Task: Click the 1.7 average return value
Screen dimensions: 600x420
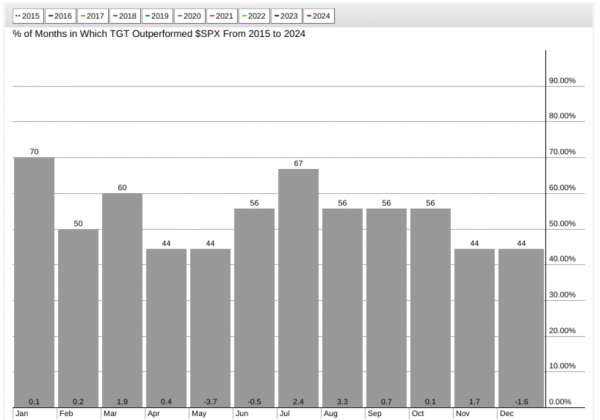Action: tap(474, 402)
